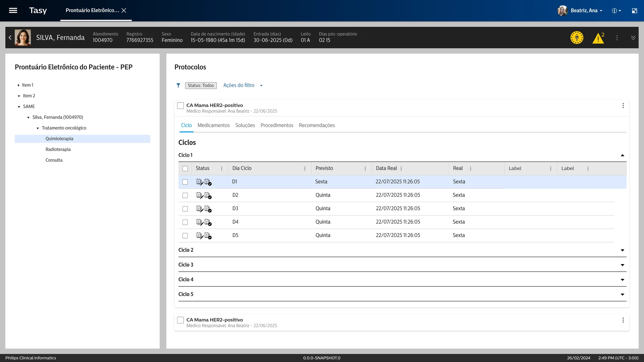Collapse Ciclo 1 section arrow
The width and height of the screenshot is (644, 362).
[x=622, y=155]
